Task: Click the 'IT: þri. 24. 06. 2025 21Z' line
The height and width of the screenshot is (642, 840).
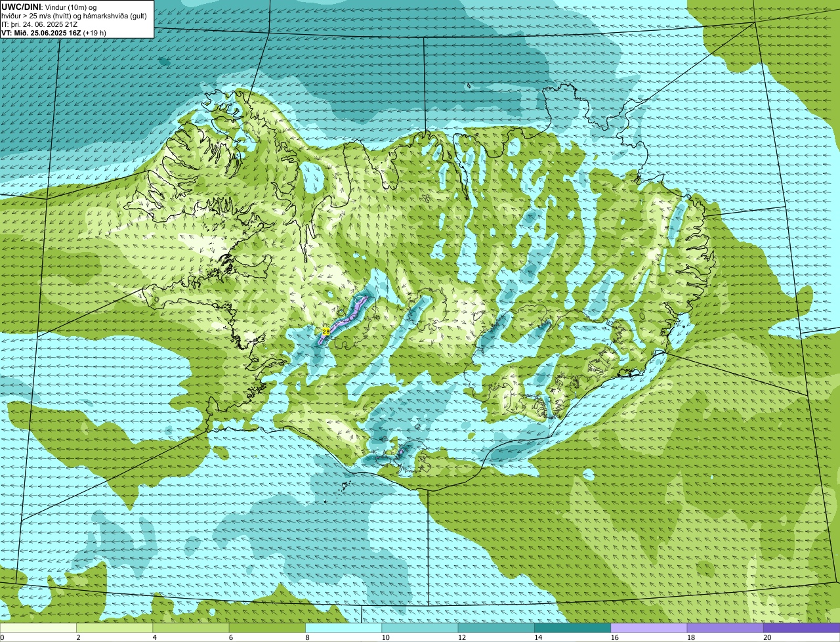Action: (39, 24)
